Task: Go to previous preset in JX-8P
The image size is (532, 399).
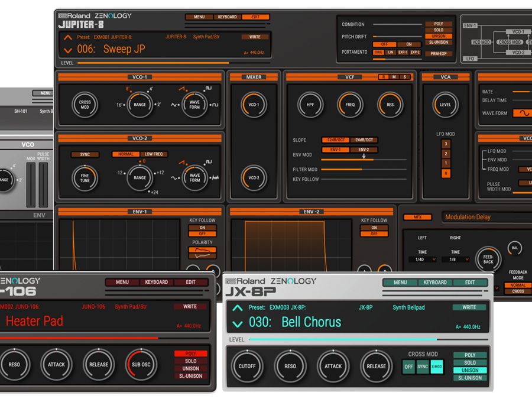Action: click(238, 308)
